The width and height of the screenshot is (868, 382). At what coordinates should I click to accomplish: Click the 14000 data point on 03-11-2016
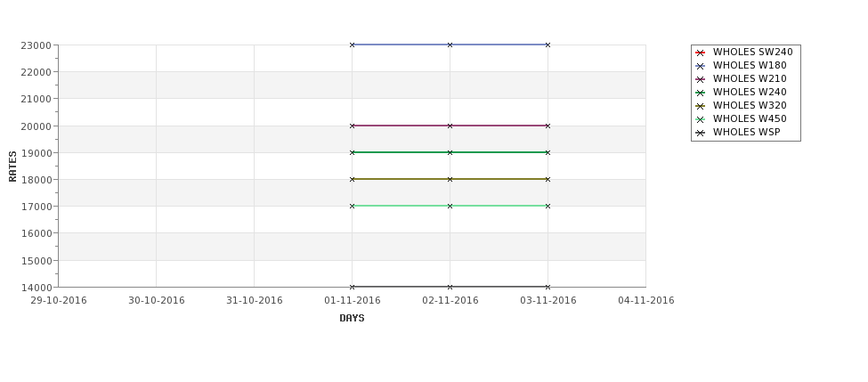click(548, 287)
